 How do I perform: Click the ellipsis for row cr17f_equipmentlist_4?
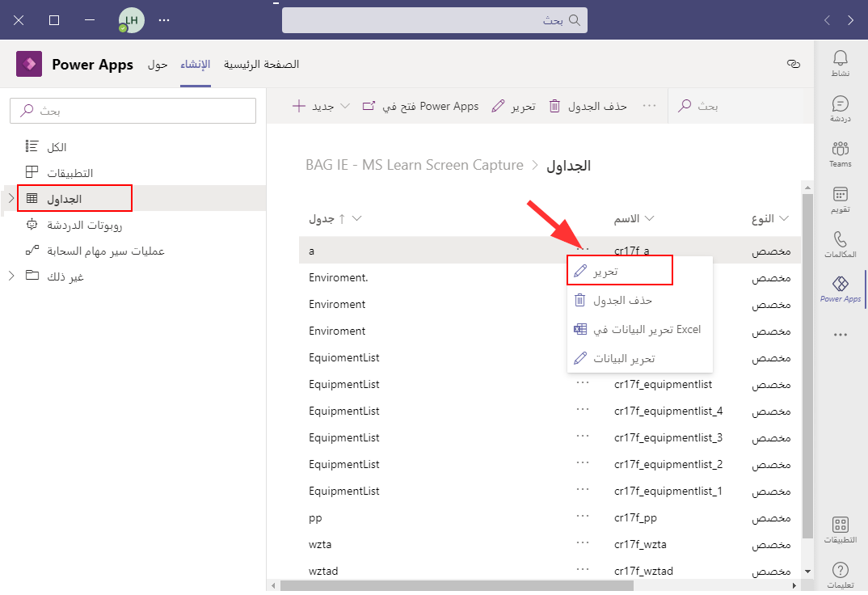click(583, 409)
